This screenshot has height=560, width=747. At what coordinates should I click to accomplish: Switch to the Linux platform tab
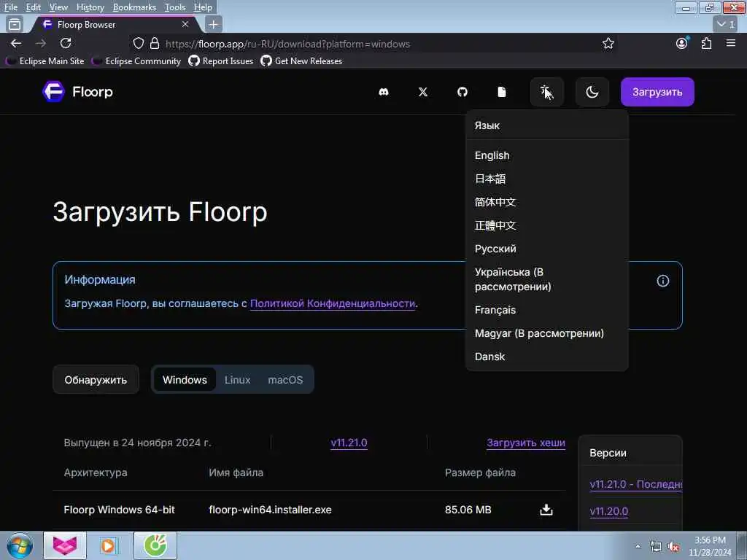click(x=237, y=379)
